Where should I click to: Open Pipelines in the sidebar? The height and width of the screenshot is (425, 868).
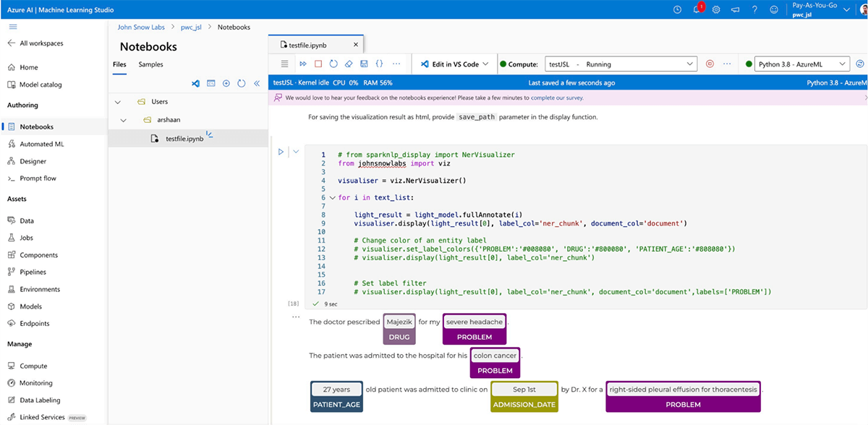pos(33,272)
